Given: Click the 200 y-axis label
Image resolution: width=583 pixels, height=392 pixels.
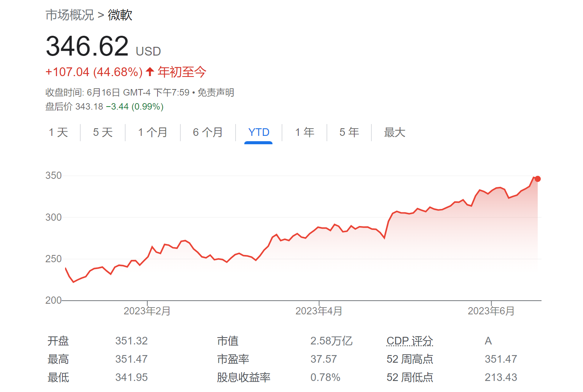Looking at the screenshot, I should point(53,300).
